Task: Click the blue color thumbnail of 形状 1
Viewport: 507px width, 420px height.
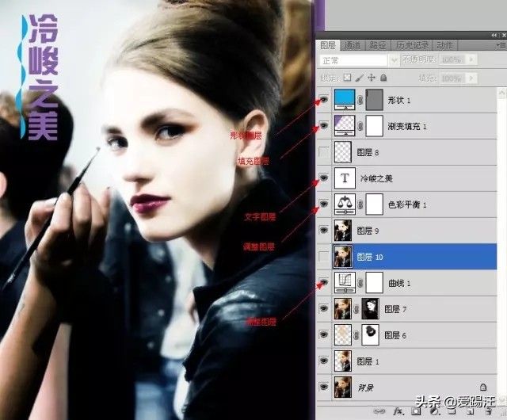Action: click(344, 100)
